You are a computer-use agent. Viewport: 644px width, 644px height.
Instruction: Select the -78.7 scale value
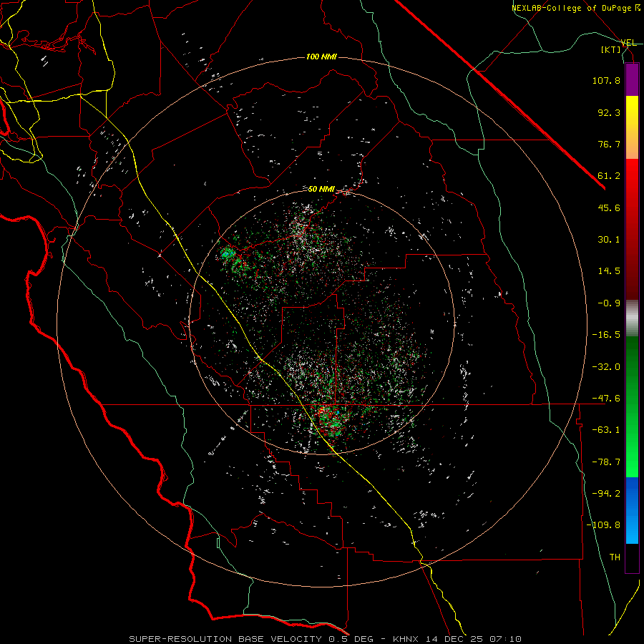pyautogui.click(x=606, y=462)
